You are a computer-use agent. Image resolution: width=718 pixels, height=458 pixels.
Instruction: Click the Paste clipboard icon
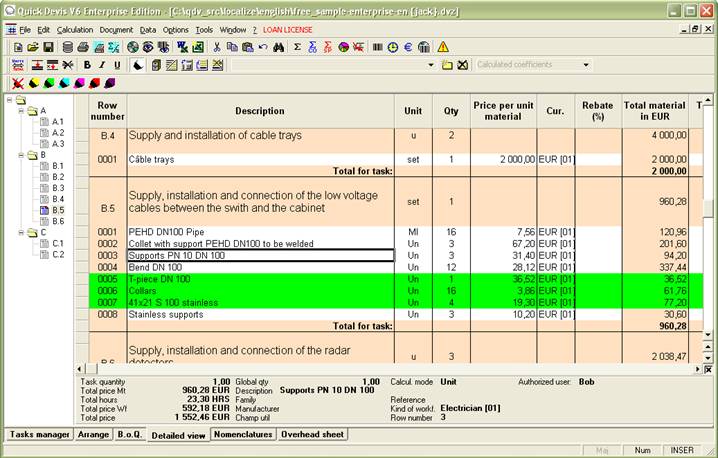248,47
